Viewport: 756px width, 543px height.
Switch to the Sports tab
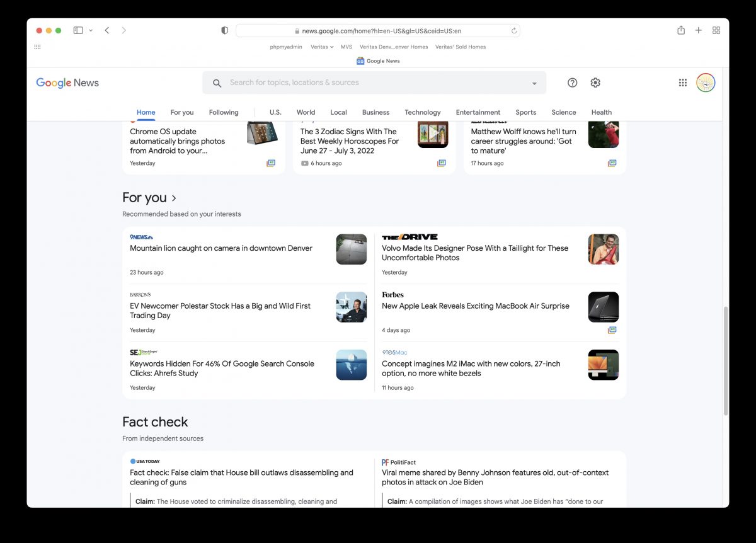coord(526,111)
